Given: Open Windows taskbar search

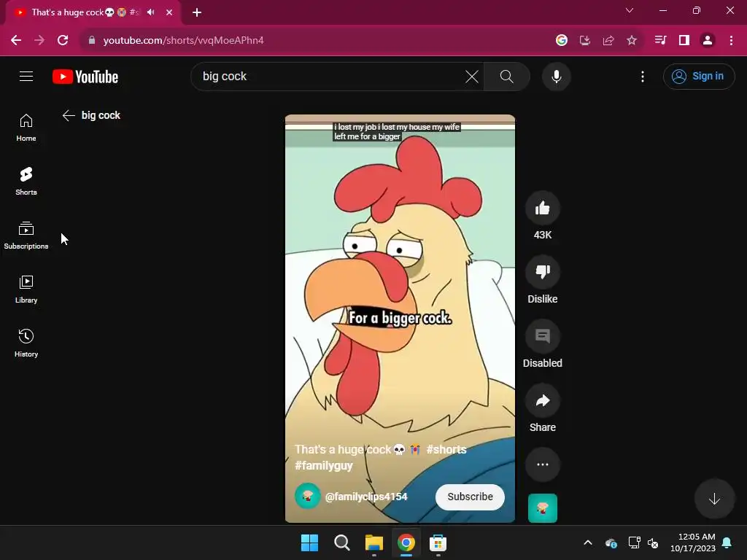Looking at the screenshot, I should coord(341,542).
